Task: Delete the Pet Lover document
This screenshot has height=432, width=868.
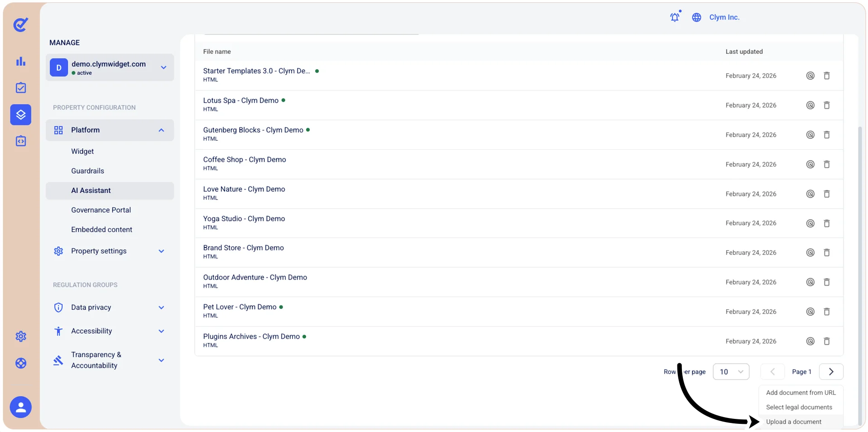Action: pyautogui.click(x=826, y=312)
